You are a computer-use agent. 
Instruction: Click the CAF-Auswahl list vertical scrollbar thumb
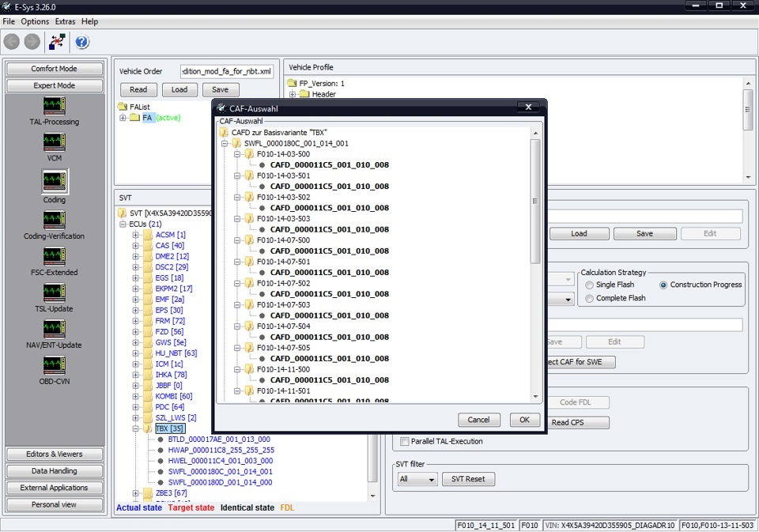pyautogui.click(x=535, y=202)
